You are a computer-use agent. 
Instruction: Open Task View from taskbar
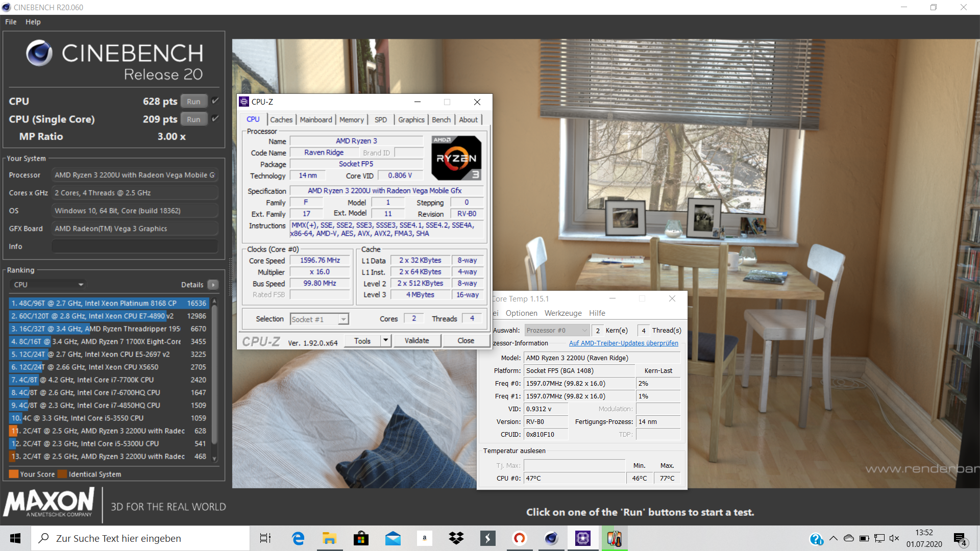point(265,538)
